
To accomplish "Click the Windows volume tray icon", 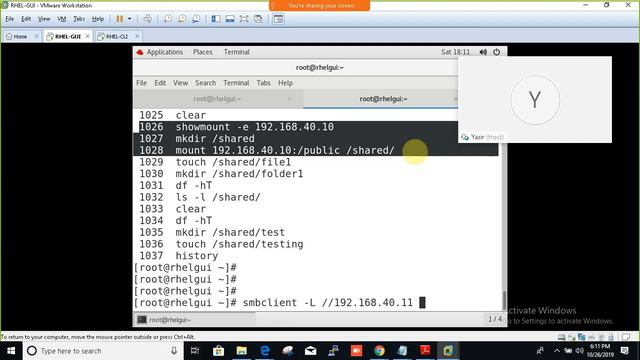I will (x=579, y=351).
